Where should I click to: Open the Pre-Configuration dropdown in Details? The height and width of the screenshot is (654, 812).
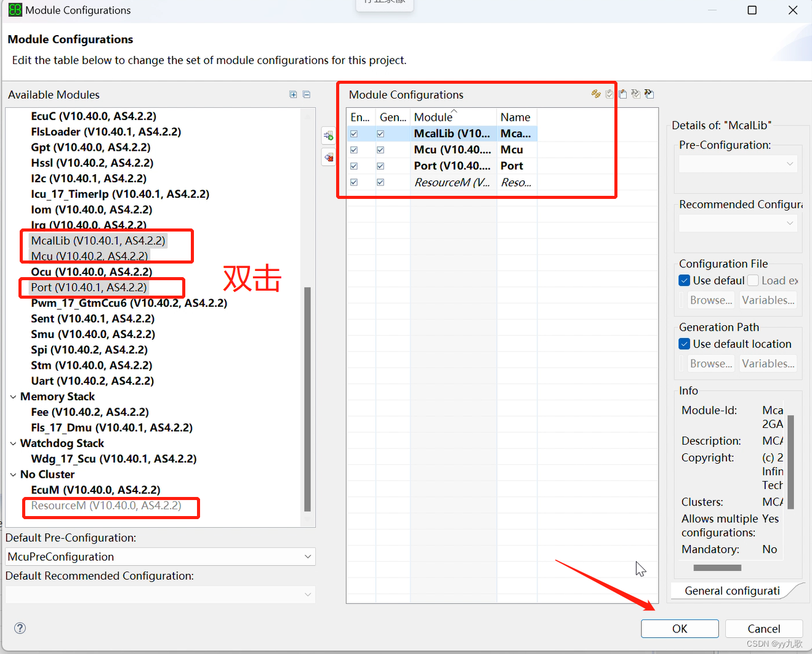(x=738, y=164)
